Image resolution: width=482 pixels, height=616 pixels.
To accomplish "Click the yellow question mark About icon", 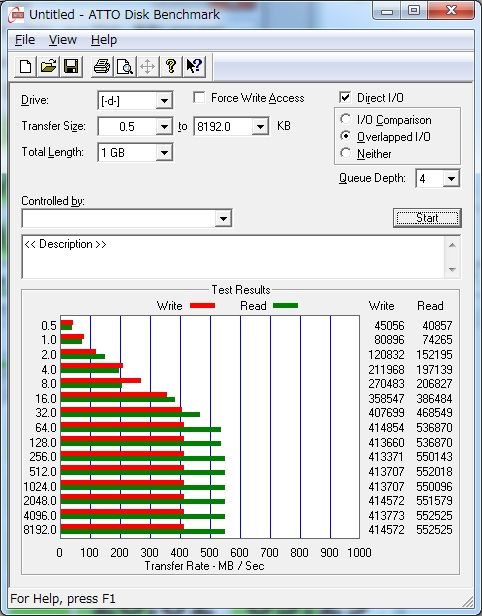I will pos(170,66).
